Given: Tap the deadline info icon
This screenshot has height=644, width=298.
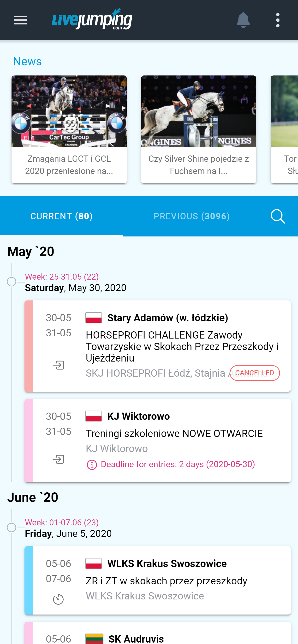Looking at the screenshot, I should [92, 465].
